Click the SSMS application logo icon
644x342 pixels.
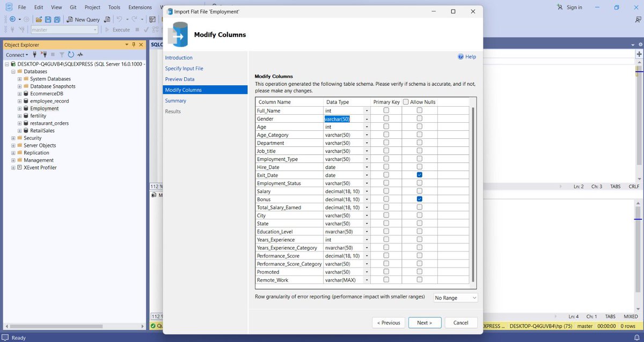point(8,7)
